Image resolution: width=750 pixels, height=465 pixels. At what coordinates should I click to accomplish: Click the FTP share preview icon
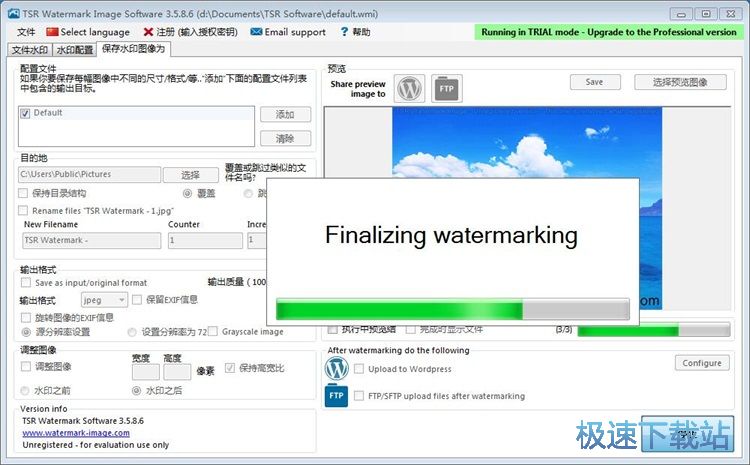pos(447,89)
